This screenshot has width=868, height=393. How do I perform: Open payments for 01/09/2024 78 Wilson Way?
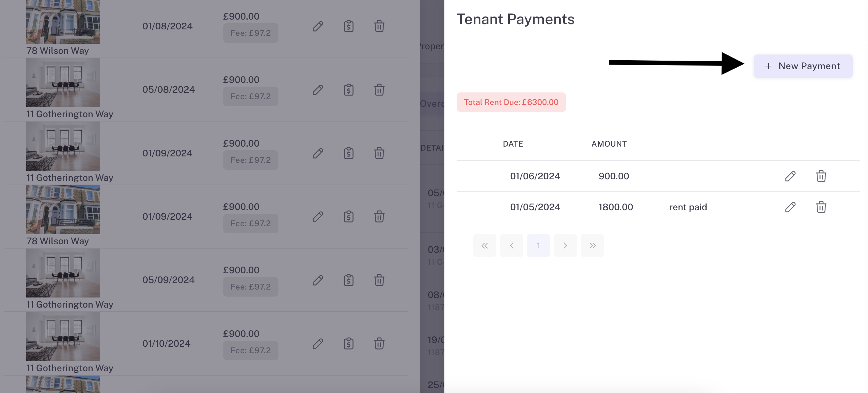(x=348, y=217)
